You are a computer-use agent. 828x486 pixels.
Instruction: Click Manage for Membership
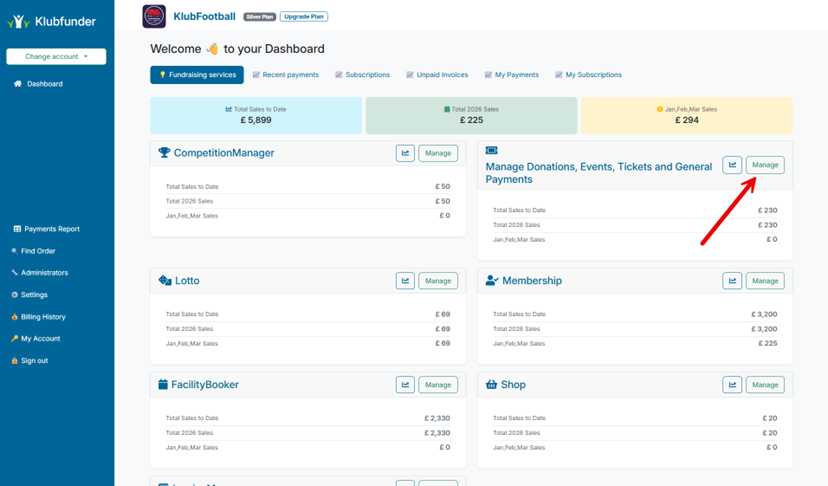coord(765,281)
